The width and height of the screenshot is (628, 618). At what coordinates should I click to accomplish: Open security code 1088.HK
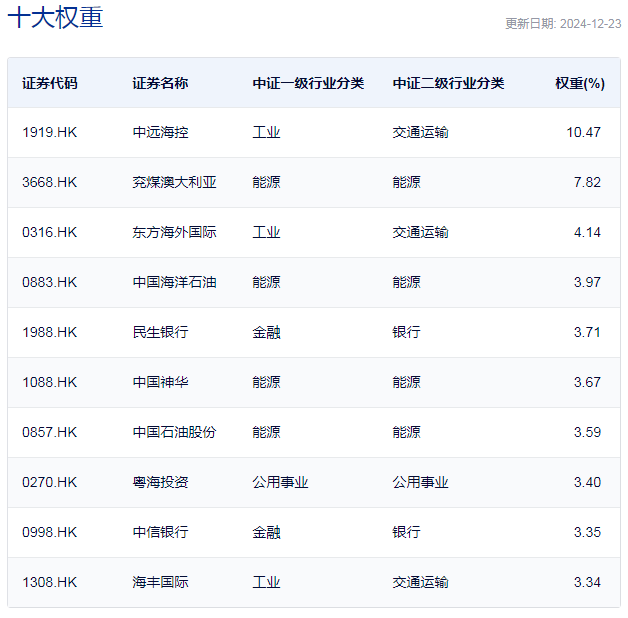tap(49, 382)
